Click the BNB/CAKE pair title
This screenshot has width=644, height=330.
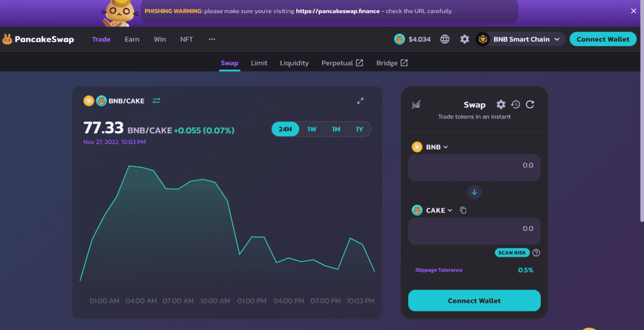pyautogui.click(x=127, y=101)
